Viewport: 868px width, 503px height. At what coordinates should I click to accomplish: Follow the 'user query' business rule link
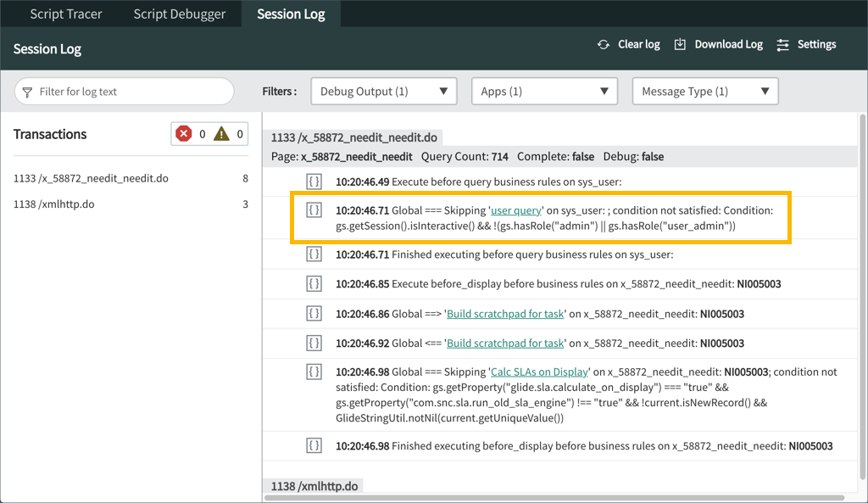click(x=515, y=210)
